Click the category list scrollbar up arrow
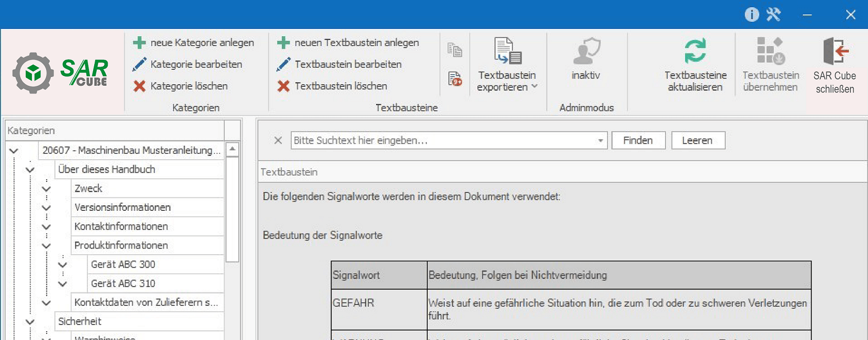868x340 pixels. tap(232, 149)
